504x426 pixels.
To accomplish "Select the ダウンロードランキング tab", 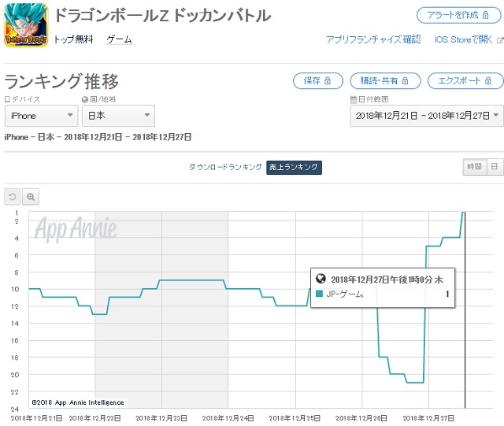I will click(x=224, y=167).
